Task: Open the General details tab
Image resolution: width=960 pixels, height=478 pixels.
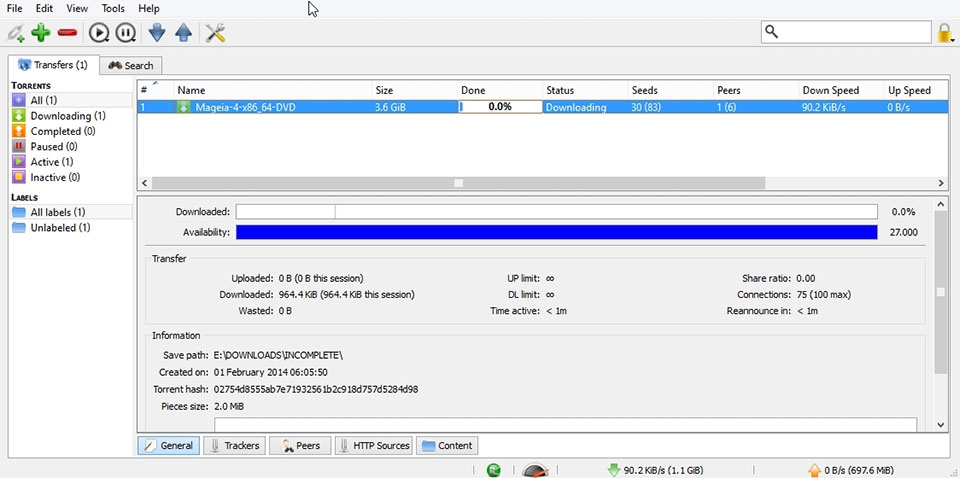Action: point(169,446)
